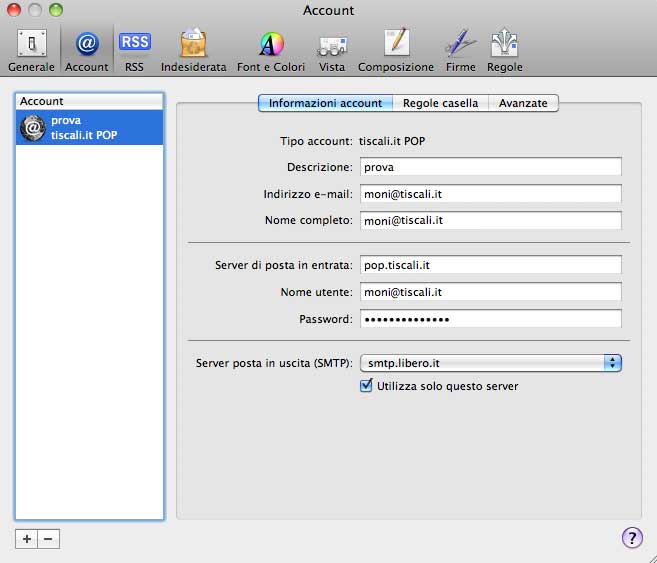Uncheck Utilizza solo questo server
657x563 pixels.
click(366, 385)
